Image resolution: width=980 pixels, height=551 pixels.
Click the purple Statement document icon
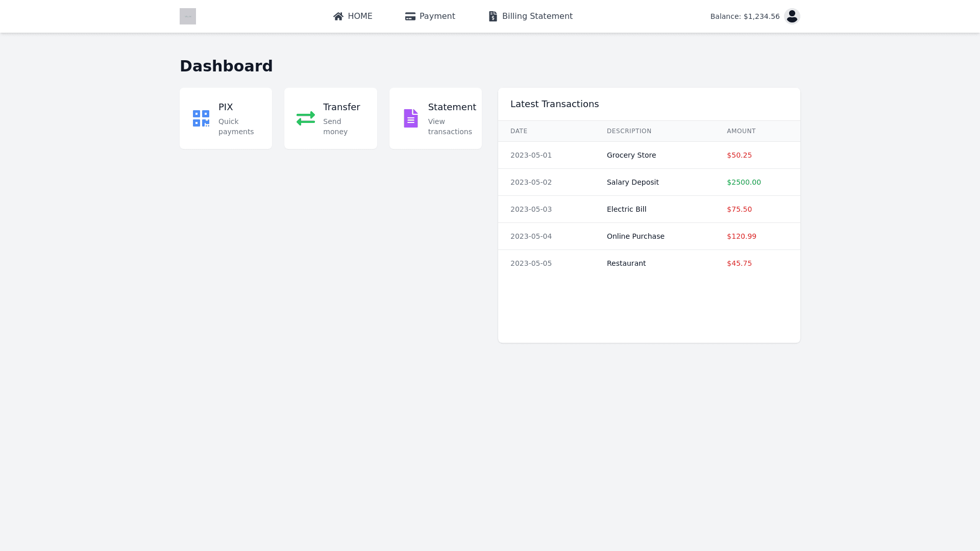point(411,118)
